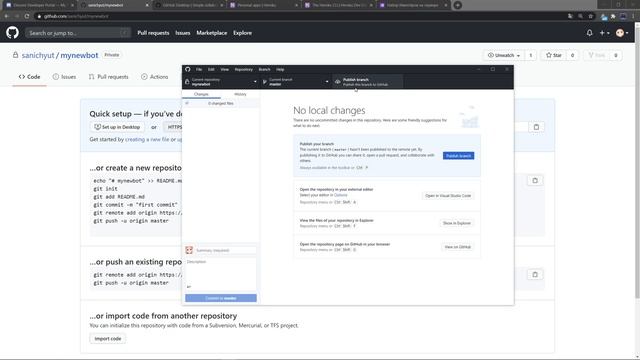Screen dimensions: 640x360
Task: Open Issues in GitHub header
Action: [182, 33]
